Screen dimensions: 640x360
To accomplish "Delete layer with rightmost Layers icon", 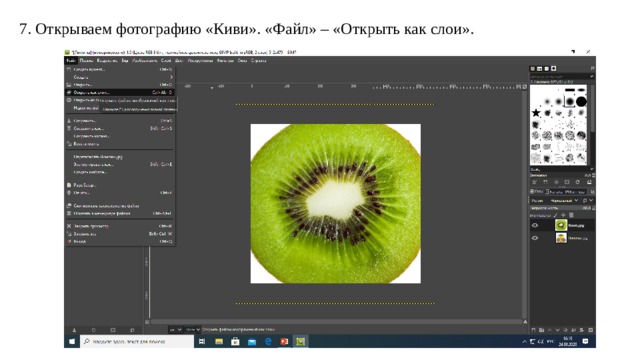I will [x=591, y=330].
